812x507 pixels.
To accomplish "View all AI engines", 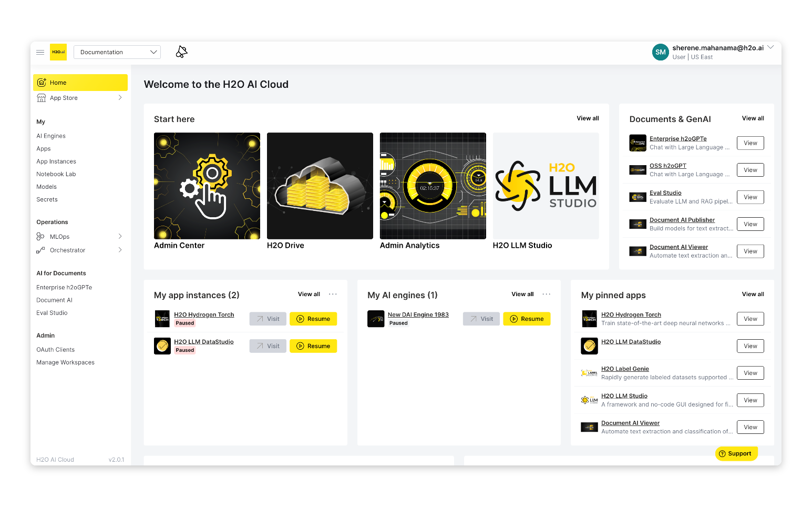I will point(522,294).
